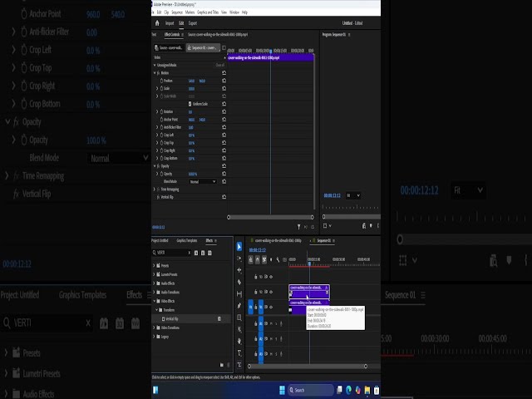Open the Windows Start menu

pyautogui.click(x=282, y=390)
